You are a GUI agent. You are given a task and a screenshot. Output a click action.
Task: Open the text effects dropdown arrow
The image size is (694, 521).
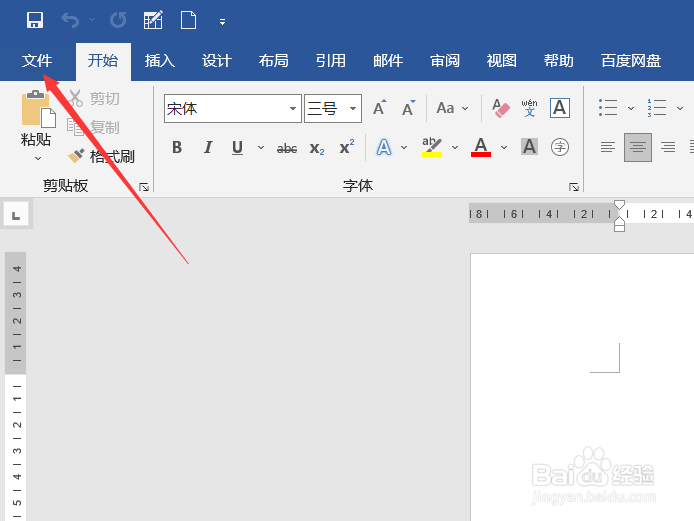click(x=404, y=147)
